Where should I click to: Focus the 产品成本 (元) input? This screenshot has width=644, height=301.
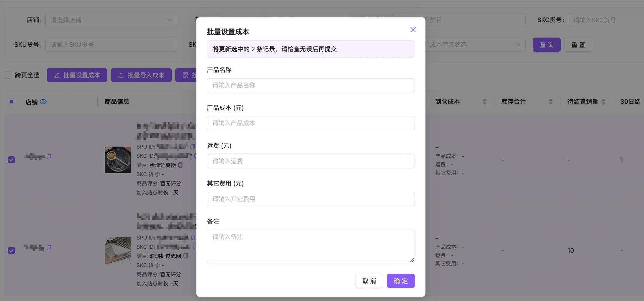(311, 123)
